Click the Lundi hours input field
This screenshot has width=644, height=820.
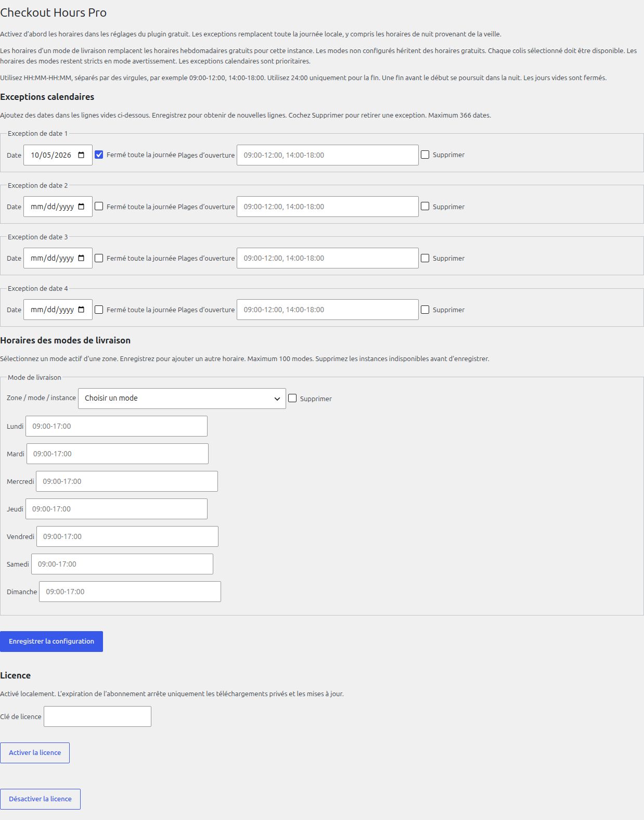pyautogui.click(x=117, y=426)
